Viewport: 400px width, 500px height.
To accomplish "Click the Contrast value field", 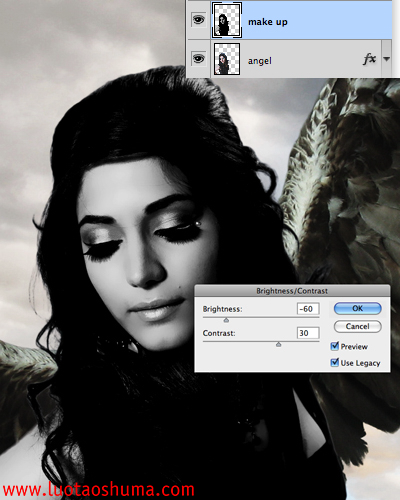I will (x=308, y=333).
